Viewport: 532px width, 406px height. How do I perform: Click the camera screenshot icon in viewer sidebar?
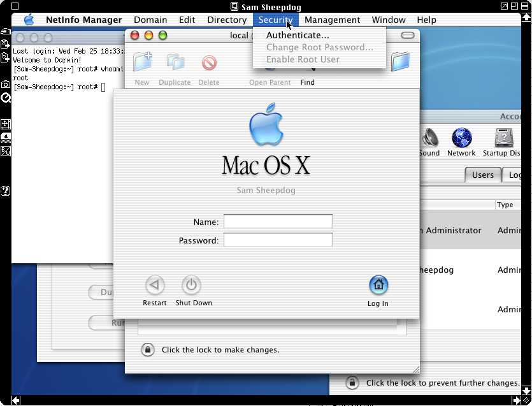tap(6, 85)
